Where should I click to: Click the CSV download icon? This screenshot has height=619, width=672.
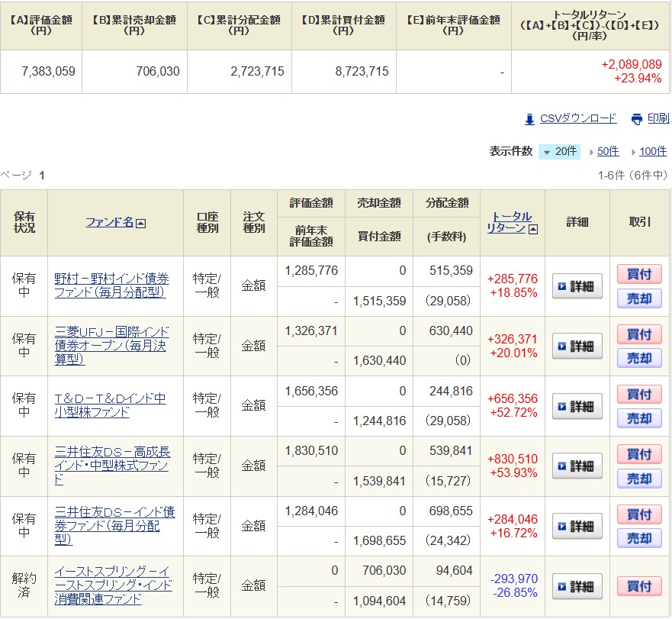[x=529, y=119]
